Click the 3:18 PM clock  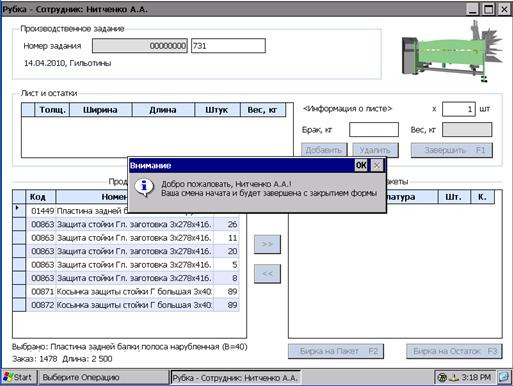[x=476, y=378]
